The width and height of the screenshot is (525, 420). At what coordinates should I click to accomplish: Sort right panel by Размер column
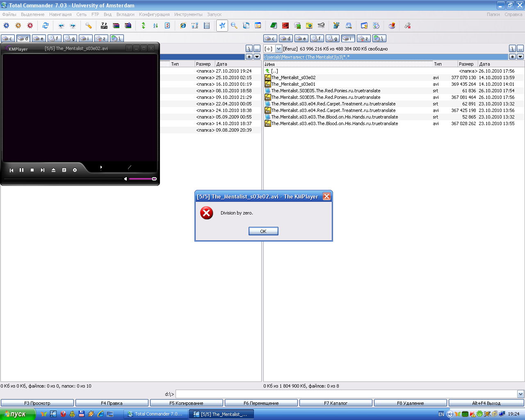click(468, 64)
